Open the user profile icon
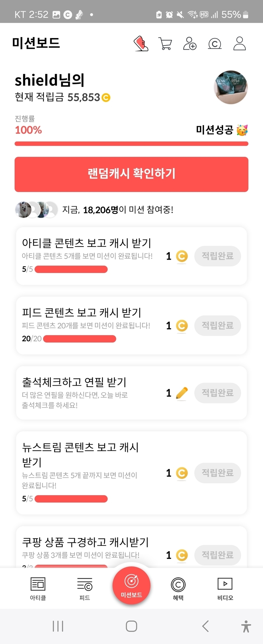 tap(240, 43)
